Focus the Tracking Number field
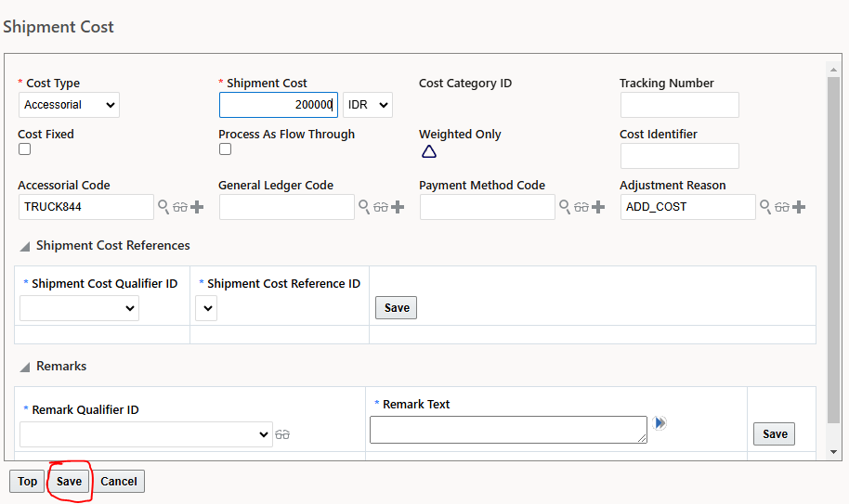This screenshot has width=849, height=504. (x=680, y=105)
